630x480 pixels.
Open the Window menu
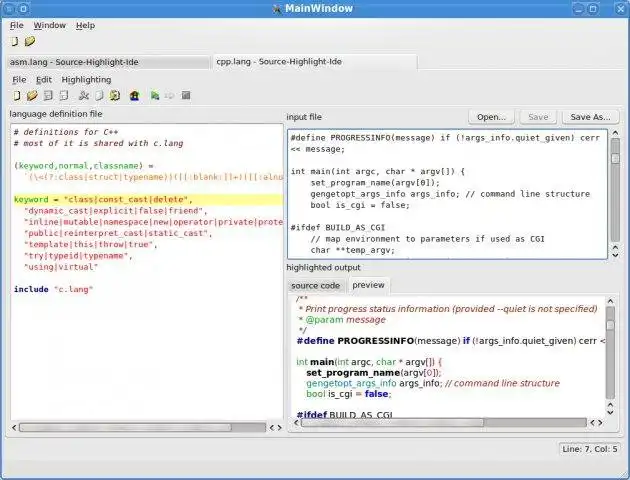coord(49,25)
